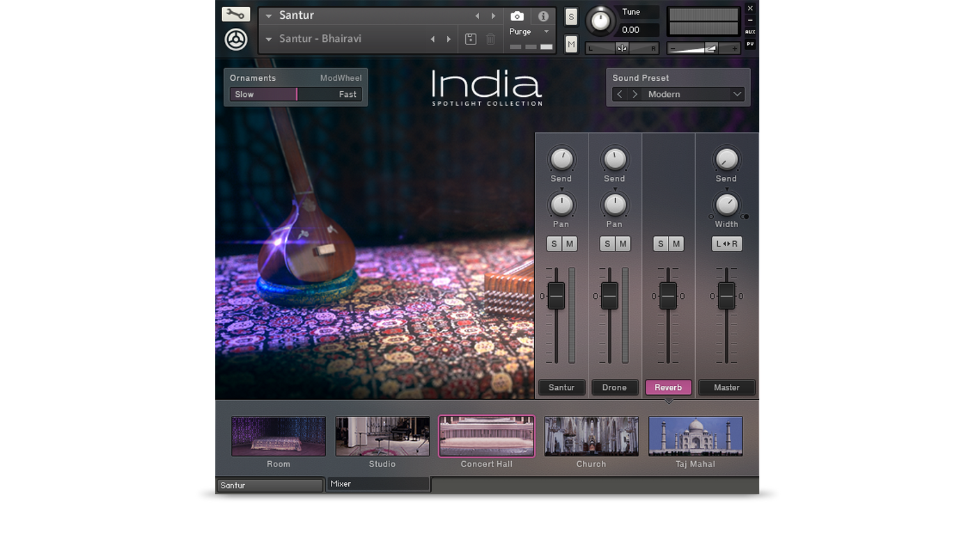This screenshot has width=975, height=560.
Task: Solo the Reverb mixer channel
Action: [660, 244]
